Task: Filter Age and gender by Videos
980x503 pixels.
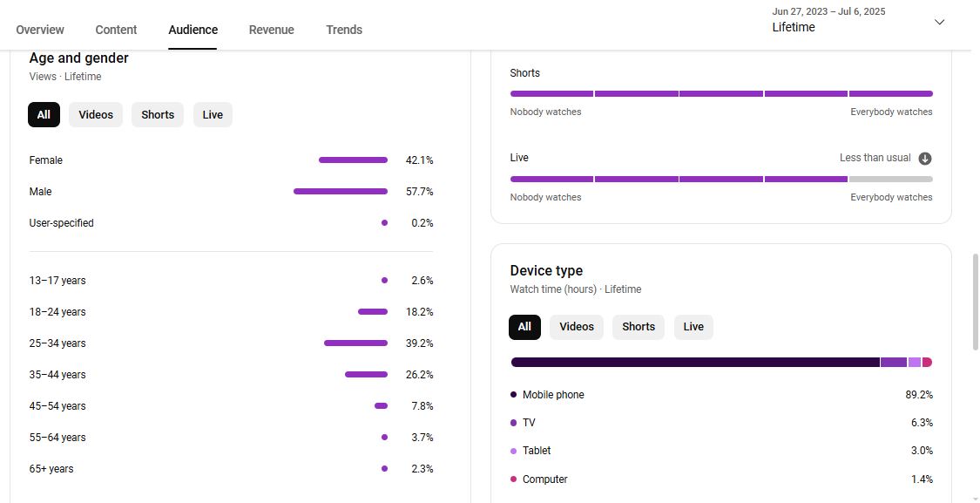Action: click(96, 115)
